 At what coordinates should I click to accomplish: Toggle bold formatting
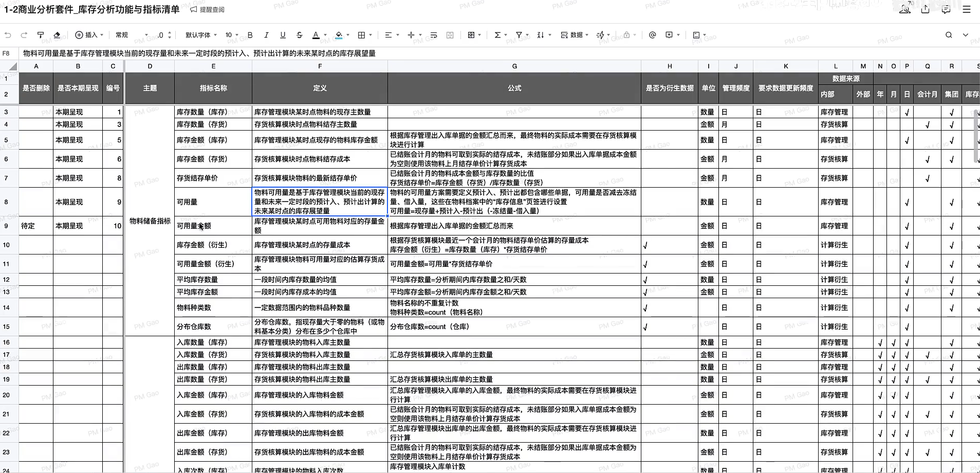pos(250,35)
